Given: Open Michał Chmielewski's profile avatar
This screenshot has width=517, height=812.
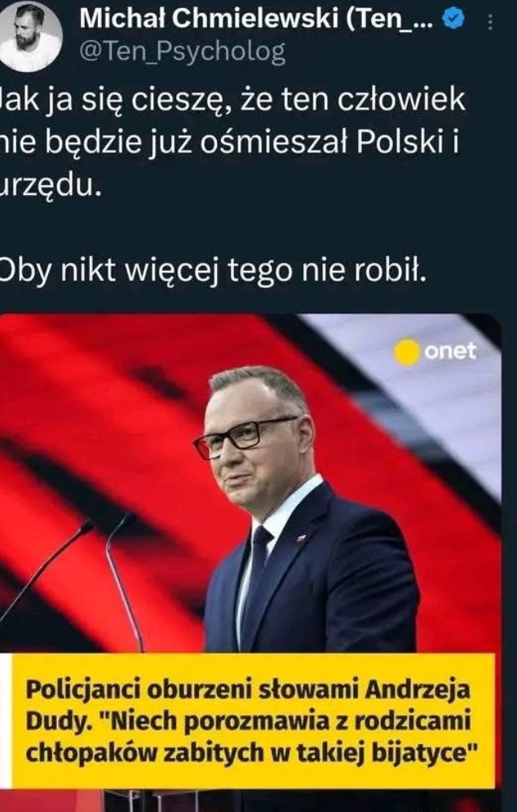Looking at the screenshot, I should (x=29, y=36).
